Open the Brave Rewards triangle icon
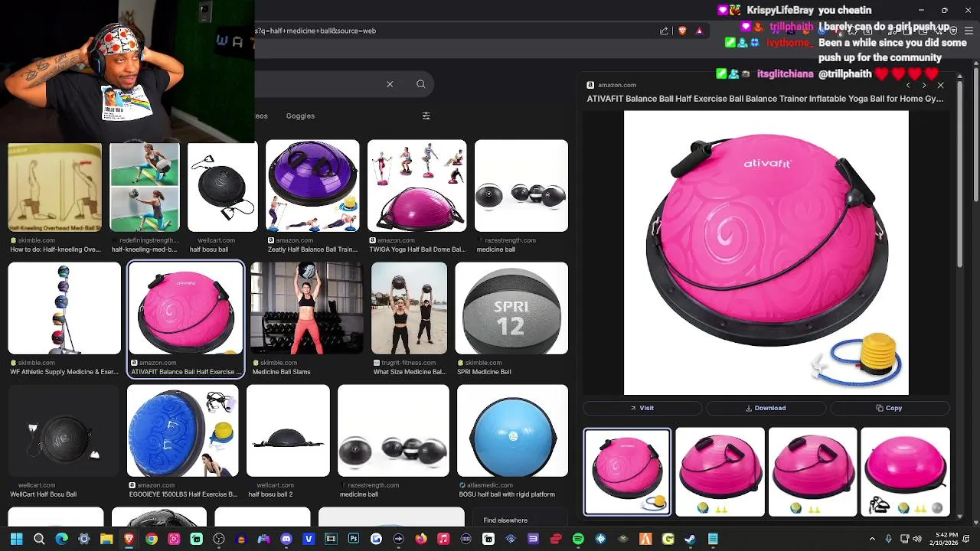The width and height of the screenshot is (980, 551). pyautogui.click(x=699, y=31)
